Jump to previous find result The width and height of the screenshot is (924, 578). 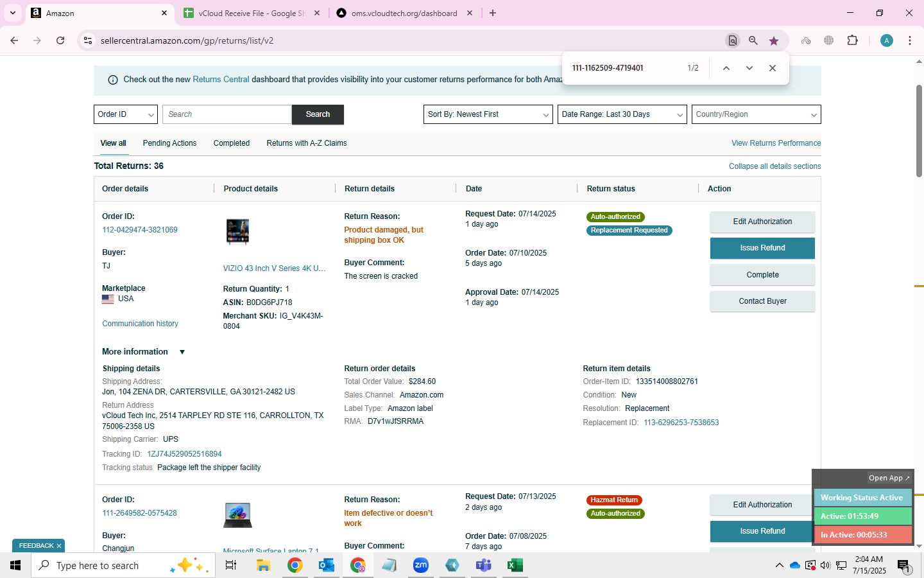(x=726, y=68)
